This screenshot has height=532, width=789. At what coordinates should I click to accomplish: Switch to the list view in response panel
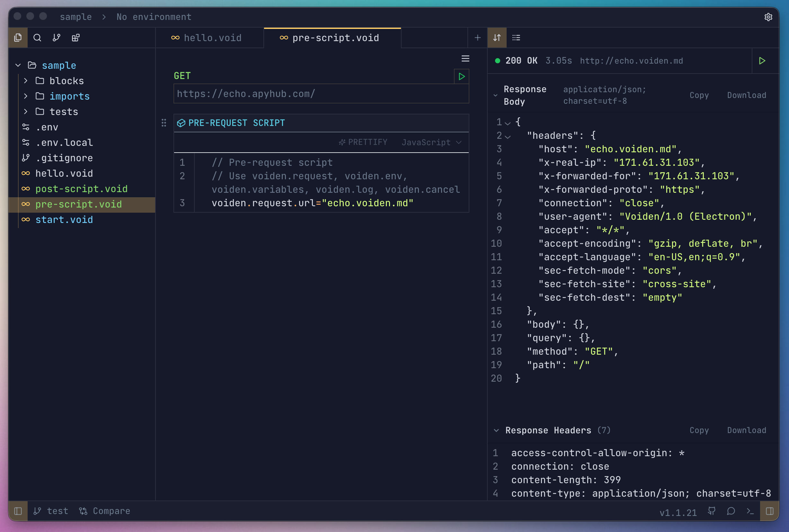point(516,38)
